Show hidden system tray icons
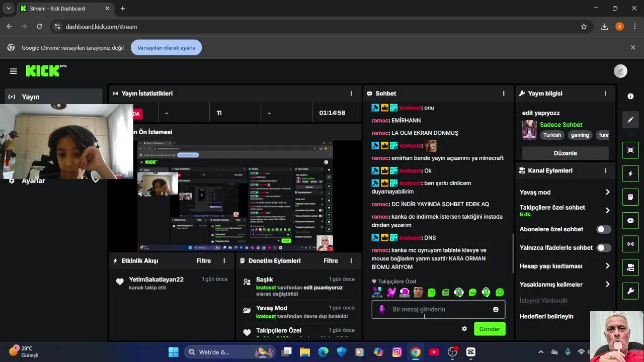Screen dimensions: 644x362 [x=541, y=352]
